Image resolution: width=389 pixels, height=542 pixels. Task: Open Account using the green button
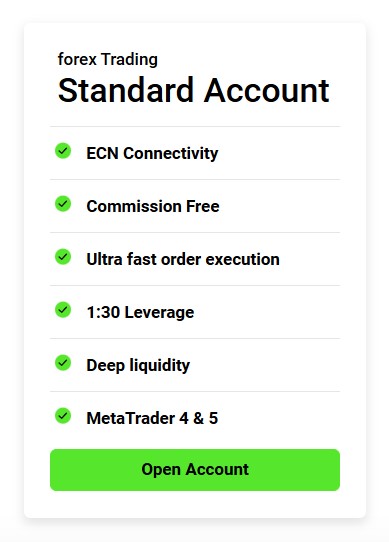pos(195,470)
